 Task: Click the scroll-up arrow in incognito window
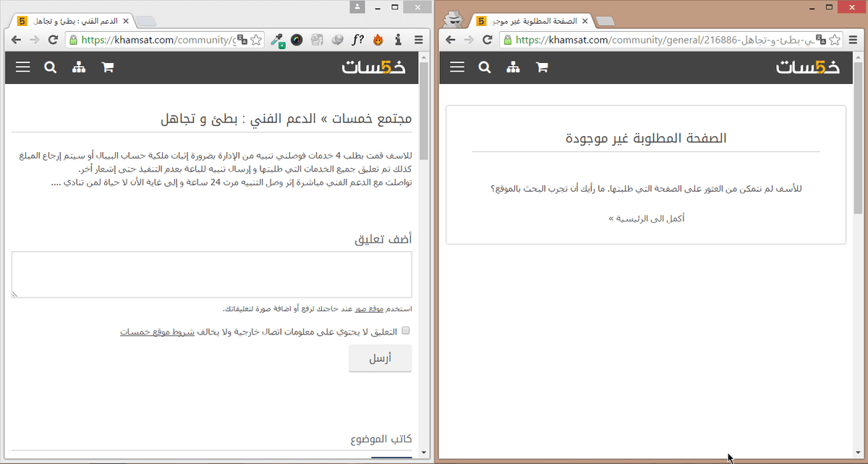(858, 57)
